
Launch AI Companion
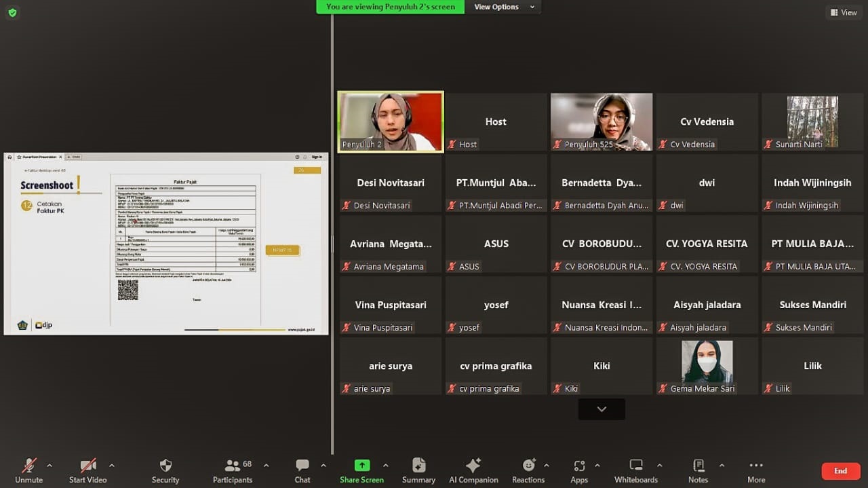473,466
